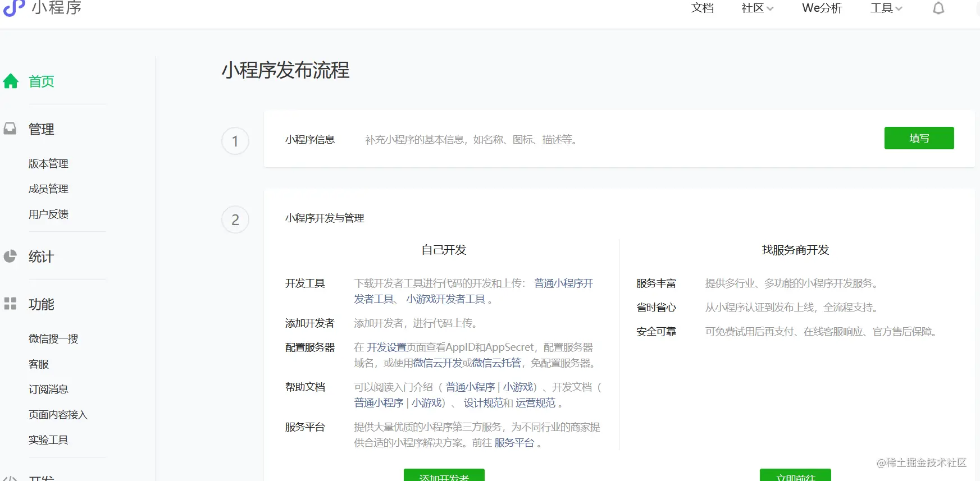Image resolution: width=980 pixels, height=481 pixels.
Task: Click the 安全可靠 label
Action: coord(656,332)
